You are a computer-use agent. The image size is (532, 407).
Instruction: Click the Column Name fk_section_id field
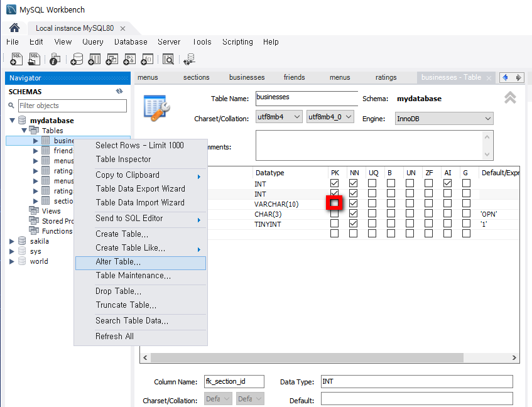coord(234,382)
